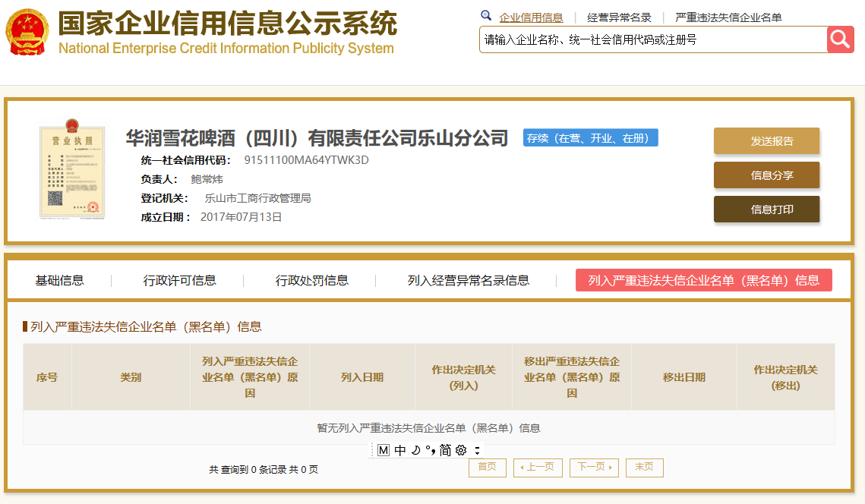The width and height of the screenshot is (865, 504).
Task: Click the 存续（在营、开业、在册）status badge
Action: (x=590, y=138)
